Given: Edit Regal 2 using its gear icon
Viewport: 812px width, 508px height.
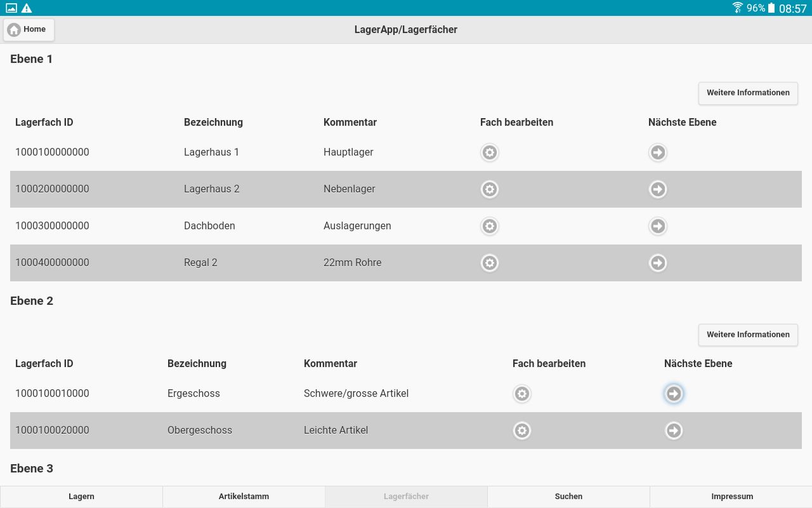Looking at the screenshot, I should (489, 263).
